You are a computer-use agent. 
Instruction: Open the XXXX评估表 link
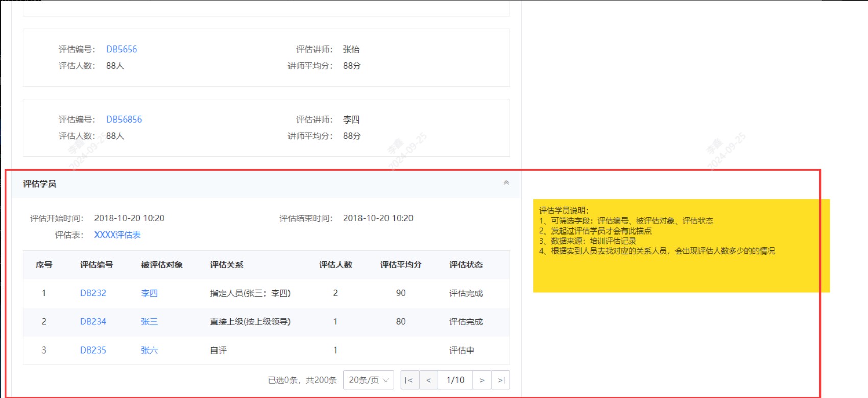coord(117,235)
